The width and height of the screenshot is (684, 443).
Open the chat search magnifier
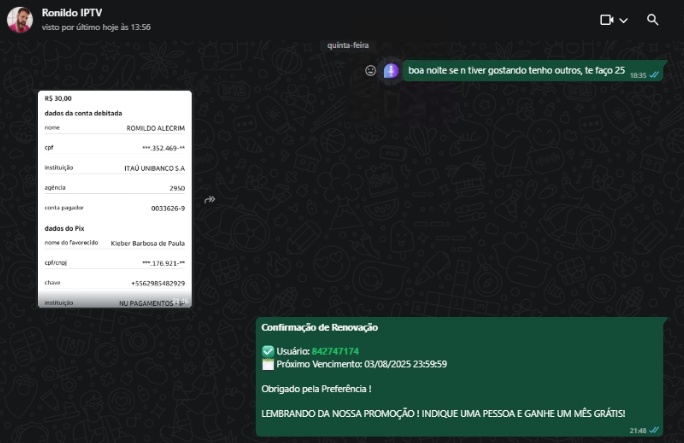click(653, 20)
